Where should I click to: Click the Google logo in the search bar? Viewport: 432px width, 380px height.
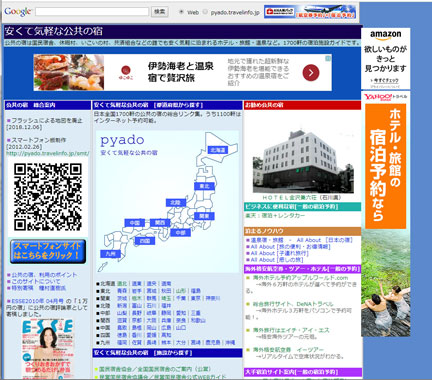[x=18, y=11]
